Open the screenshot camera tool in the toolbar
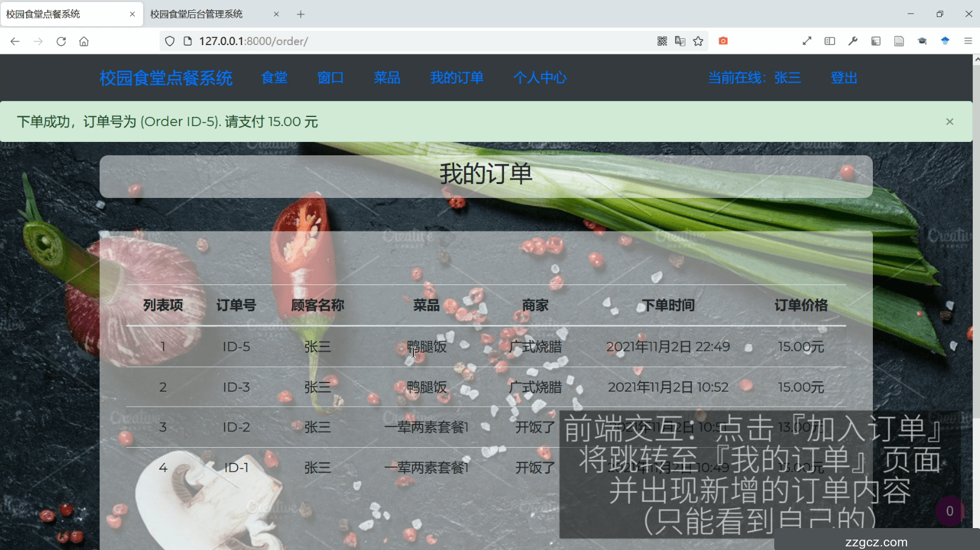Viewport: 980px width, 550px height. point(723,41)
